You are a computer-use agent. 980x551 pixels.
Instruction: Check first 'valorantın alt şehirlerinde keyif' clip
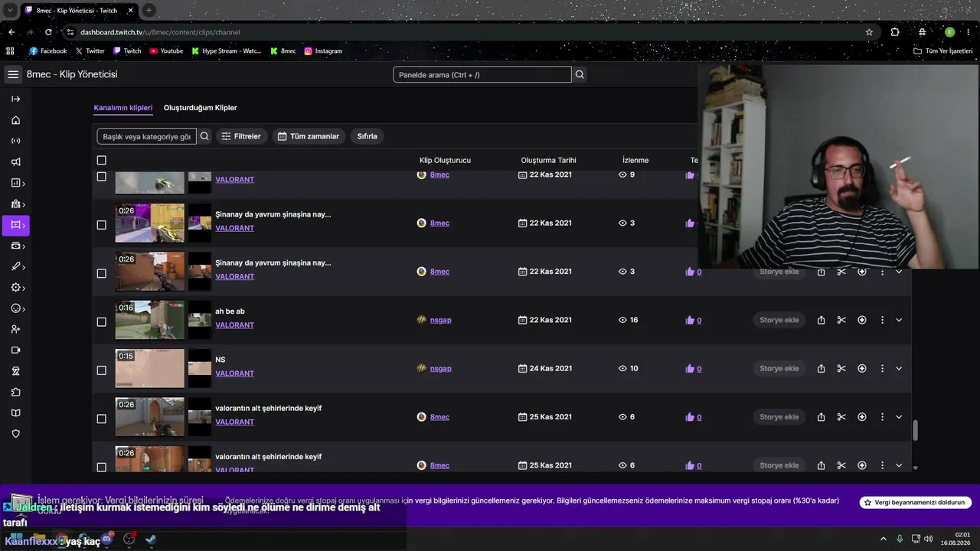pyautogui.click(x=101, y=419)
